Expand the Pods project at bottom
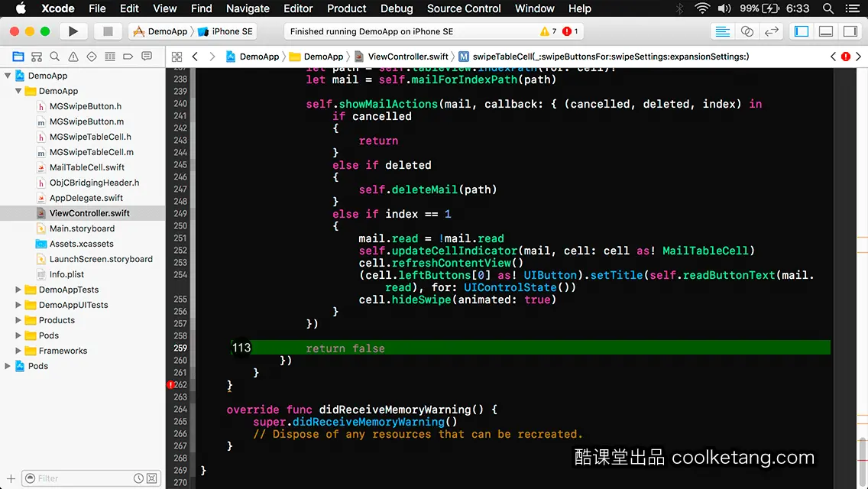This screenshot has width=868, height=489. [x=8, y=366]
